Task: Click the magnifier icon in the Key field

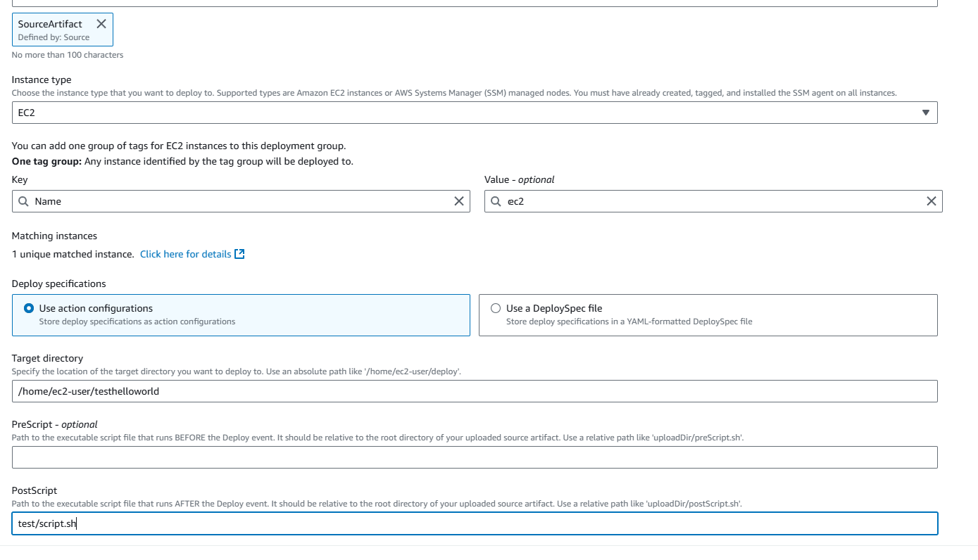Action: pyautogui.click(x=23, y=201)
